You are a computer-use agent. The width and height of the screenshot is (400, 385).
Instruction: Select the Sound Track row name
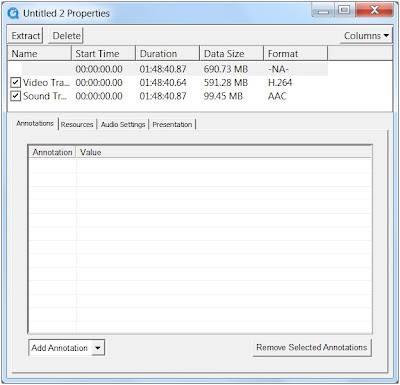[x=45, y=96]
